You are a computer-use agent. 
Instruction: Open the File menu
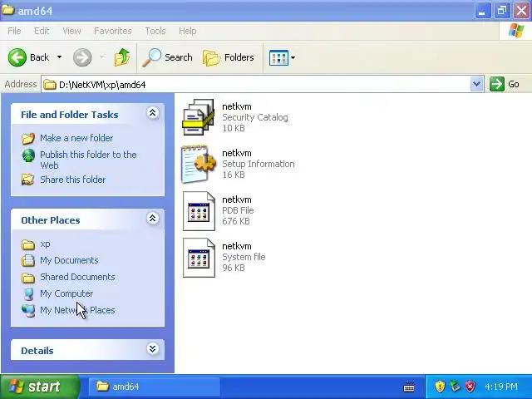14,31
